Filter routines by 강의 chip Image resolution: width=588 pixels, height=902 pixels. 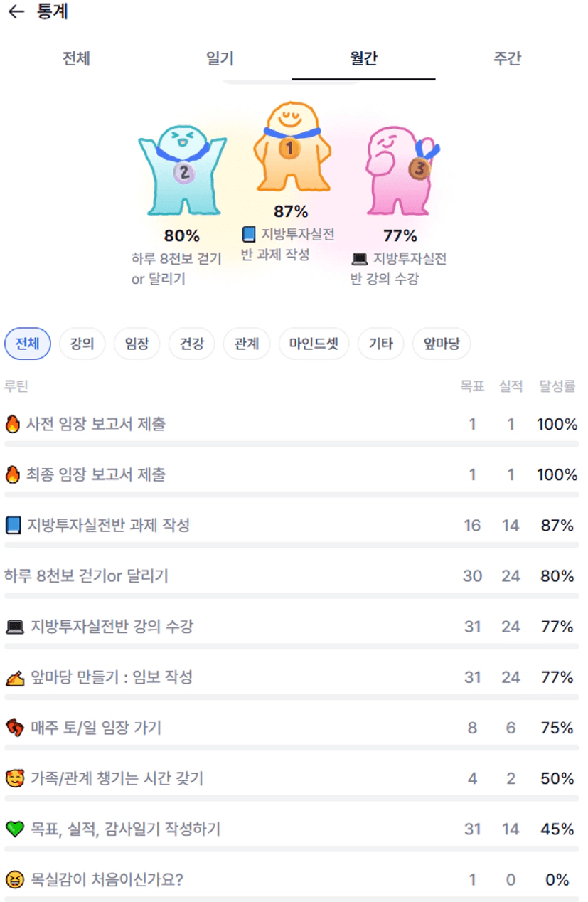82,344
